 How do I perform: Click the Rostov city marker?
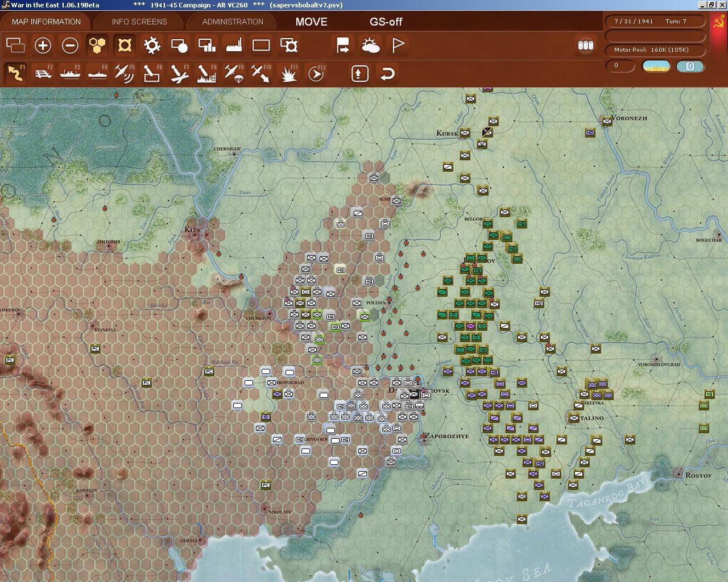click(x=678, y=472)
